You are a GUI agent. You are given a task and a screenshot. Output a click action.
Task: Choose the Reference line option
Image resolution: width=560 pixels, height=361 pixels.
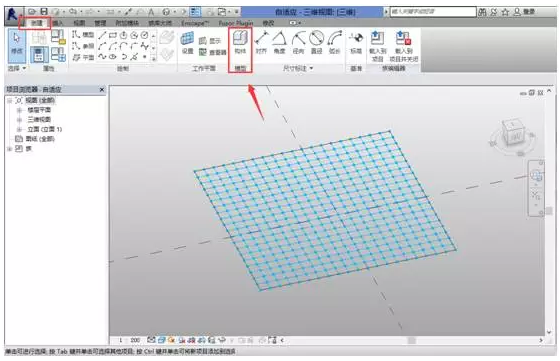(83, 46)
